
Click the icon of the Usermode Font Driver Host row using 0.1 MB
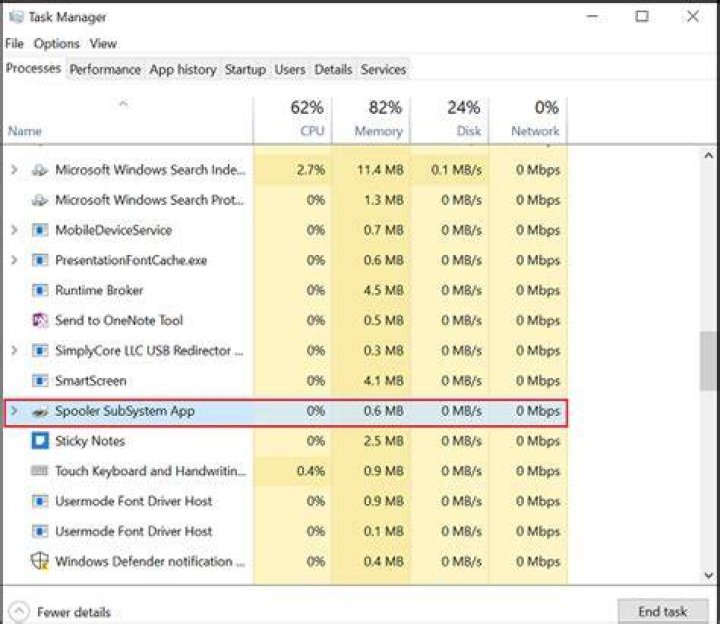pyautogui.click(x=39, y=532)
